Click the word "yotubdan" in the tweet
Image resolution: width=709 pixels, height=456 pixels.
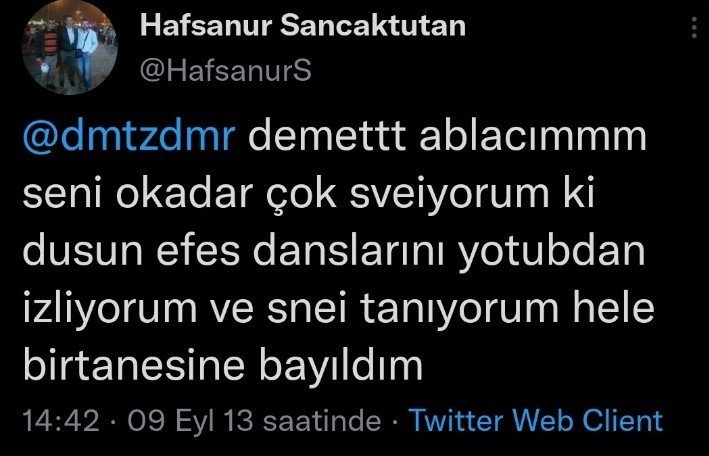552,252
